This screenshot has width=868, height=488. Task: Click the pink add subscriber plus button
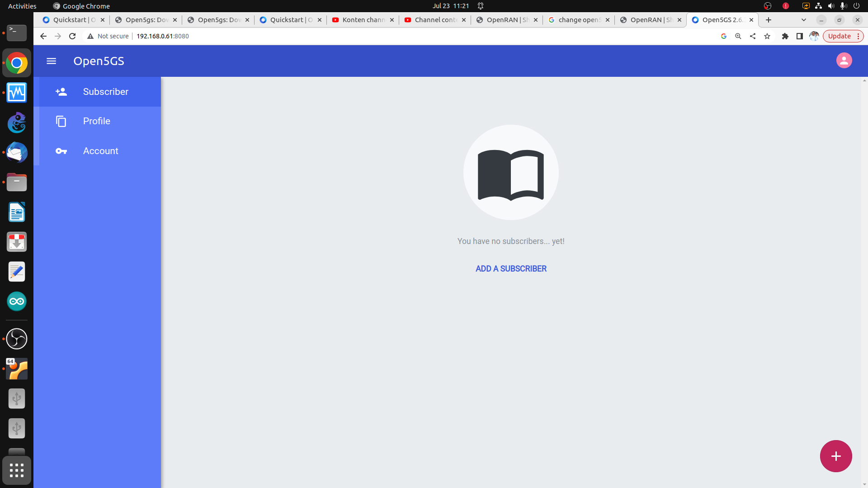[835, 456]
